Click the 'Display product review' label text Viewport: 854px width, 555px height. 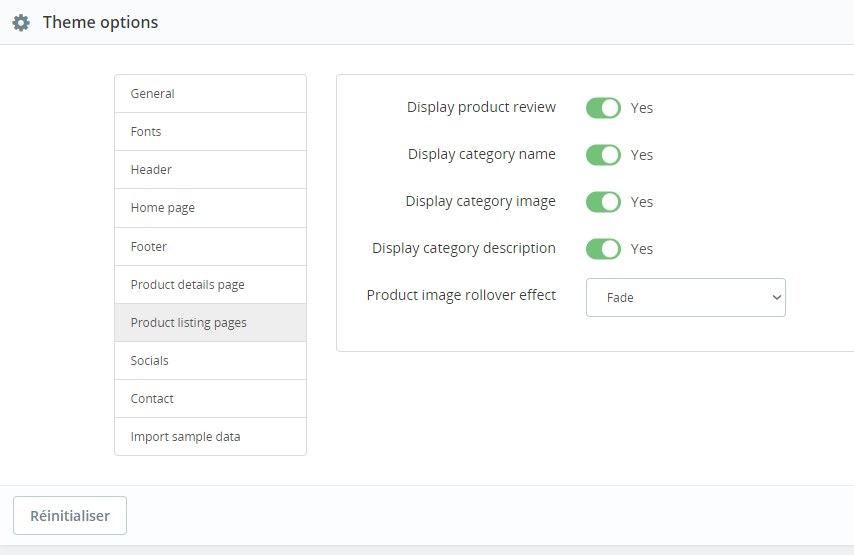pyautogui.click(x=481, y=107)
